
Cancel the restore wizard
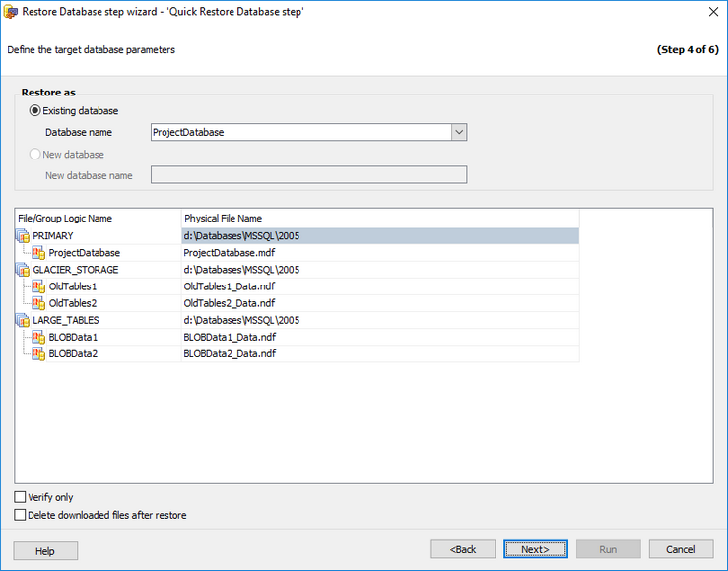pyautogui.click(x=681, y=549)
